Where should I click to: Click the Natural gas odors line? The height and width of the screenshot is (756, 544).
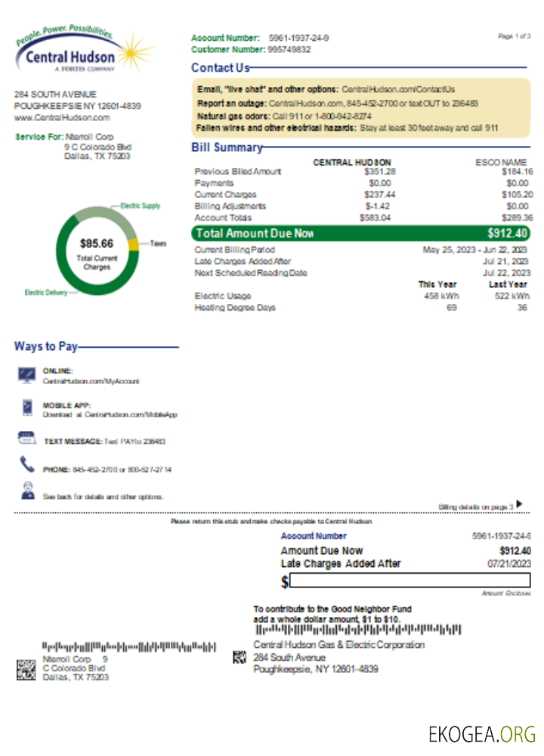point(284,116)
